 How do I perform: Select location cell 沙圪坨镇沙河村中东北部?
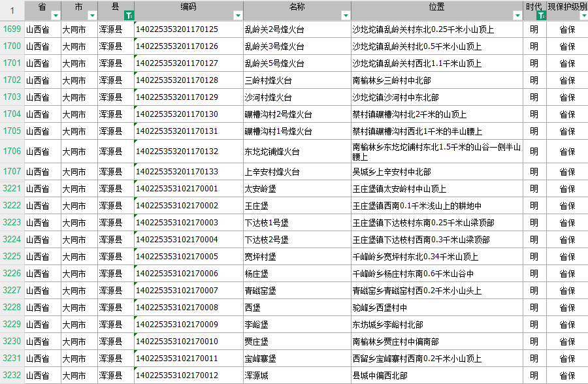pos(437,97)
